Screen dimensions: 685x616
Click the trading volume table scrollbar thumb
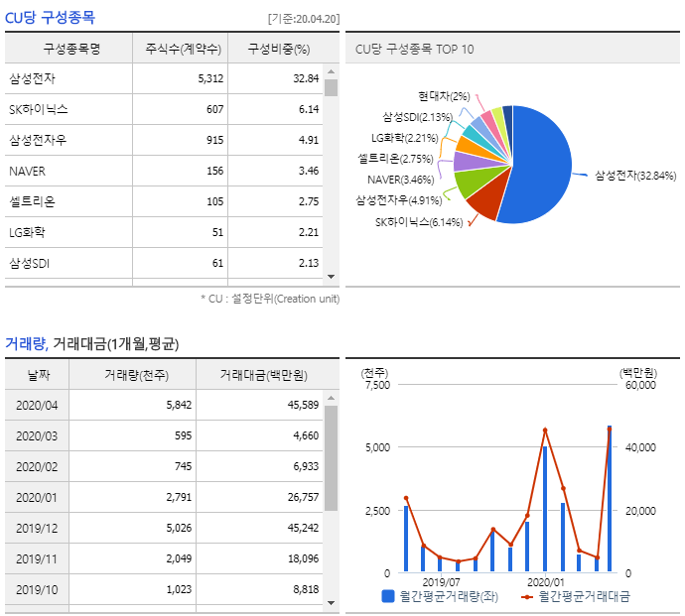(x=331, y=458)
